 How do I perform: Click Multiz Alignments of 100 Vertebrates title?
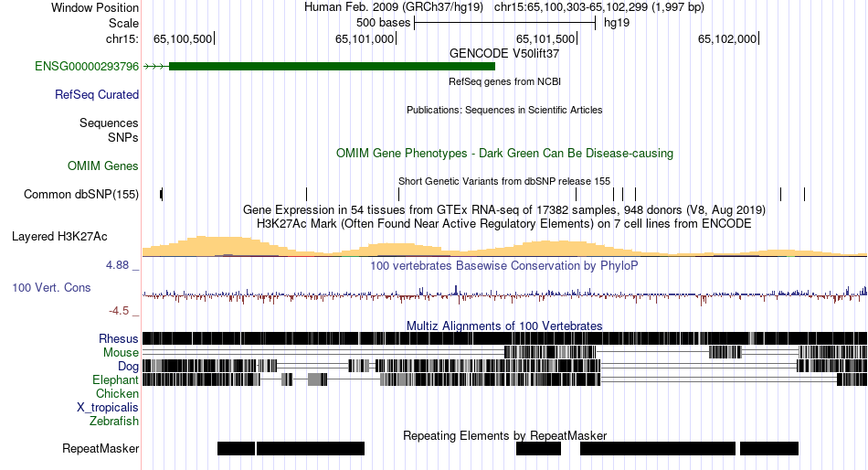pos(504,326)
